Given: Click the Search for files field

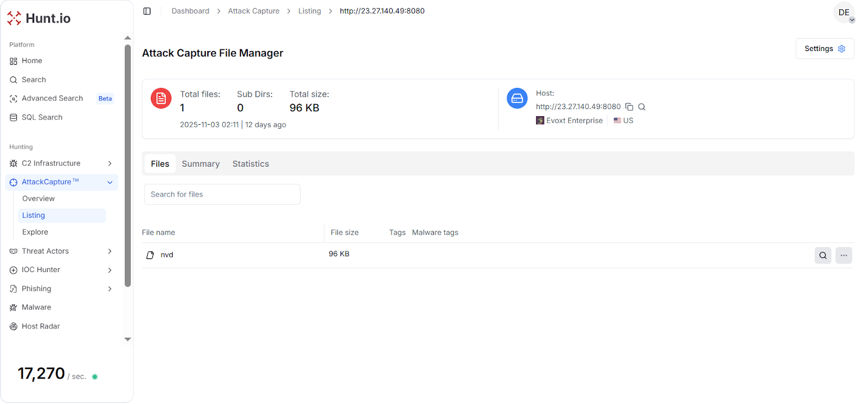Looking at the screenshot, I should [222, 194].
